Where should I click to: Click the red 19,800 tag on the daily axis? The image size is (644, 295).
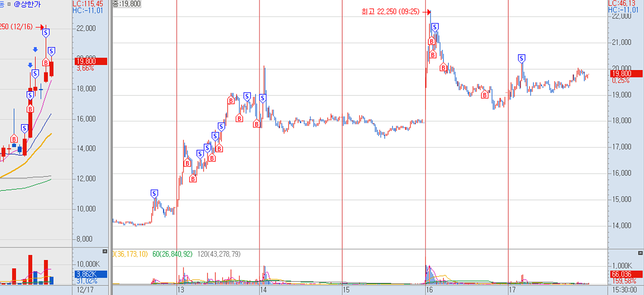tap(91, 61)
